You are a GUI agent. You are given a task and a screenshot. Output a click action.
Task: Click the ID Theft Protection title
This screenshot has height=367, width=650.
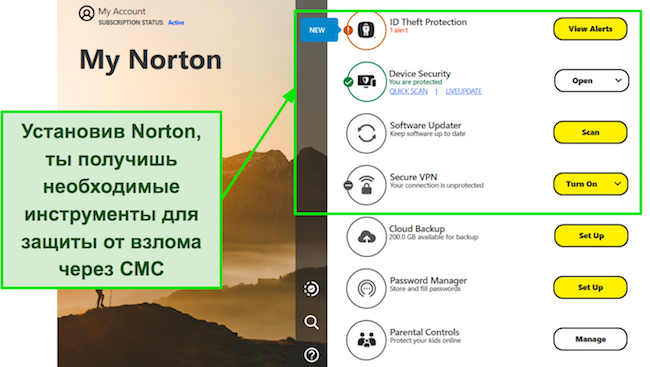(428, 22)
